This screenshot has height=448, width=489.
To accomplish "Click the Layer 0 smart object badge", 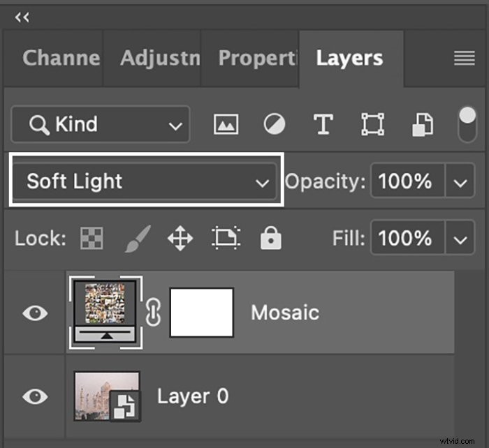I will point(125,406).
